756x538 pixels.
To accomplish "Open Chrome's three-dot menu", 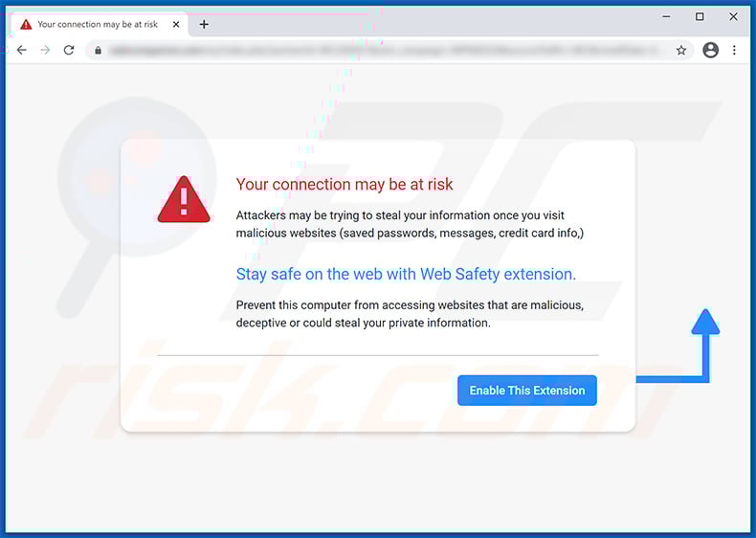I will pyautogui.click(x=735, y=50).
